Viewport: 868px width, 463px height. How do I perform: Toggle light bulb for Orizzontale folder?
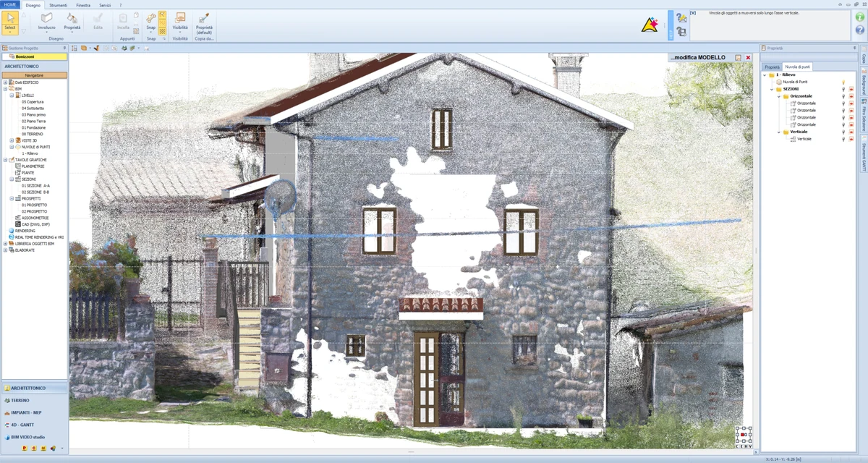coord(843,96)
